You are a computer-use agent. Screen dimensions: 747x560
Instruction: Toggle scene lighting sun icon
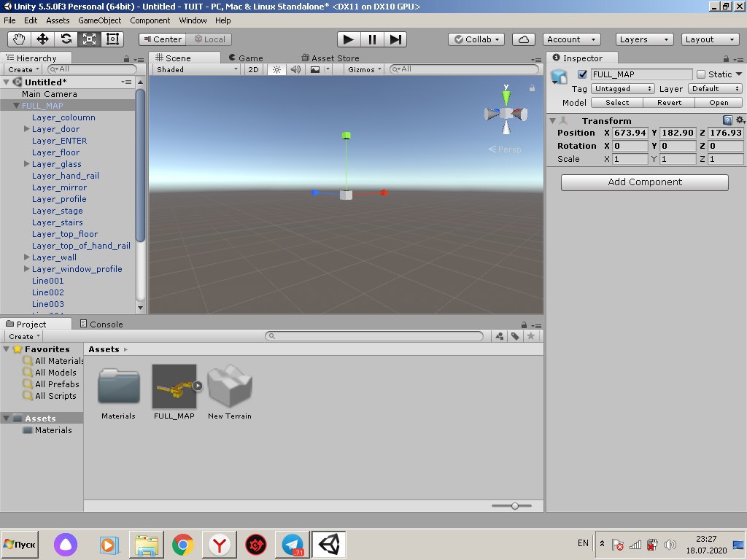click(276, 69)
